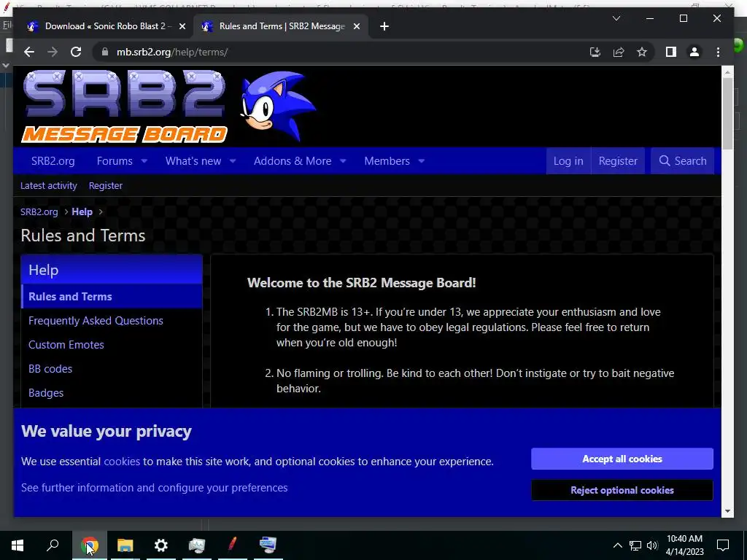Open File Explorer from the taskbar
Viewport: 747px width, 560px height.
pyautogui.click(x=125, y=545)
